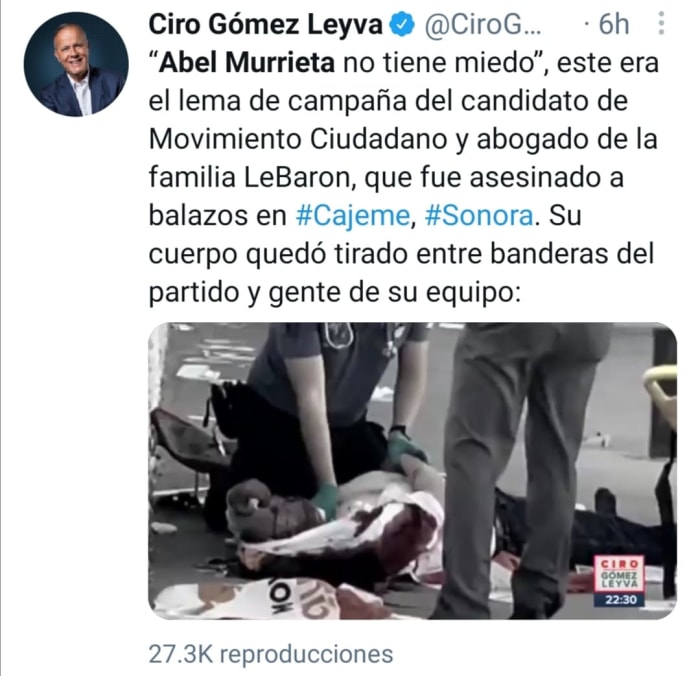
Task: Play the embedded video thumbnail
Action: (x=412, y=471)
